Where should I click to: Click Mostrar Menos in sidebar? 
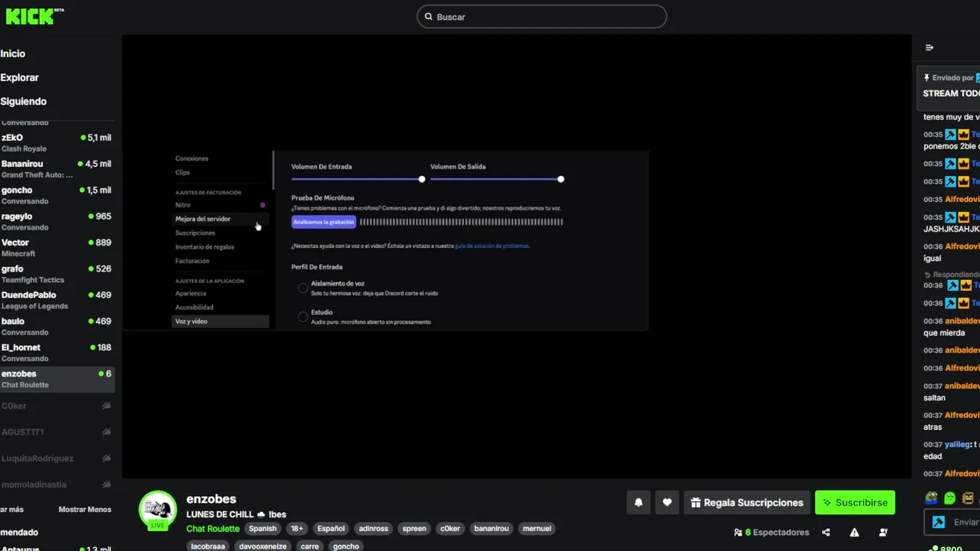point(85,510)
